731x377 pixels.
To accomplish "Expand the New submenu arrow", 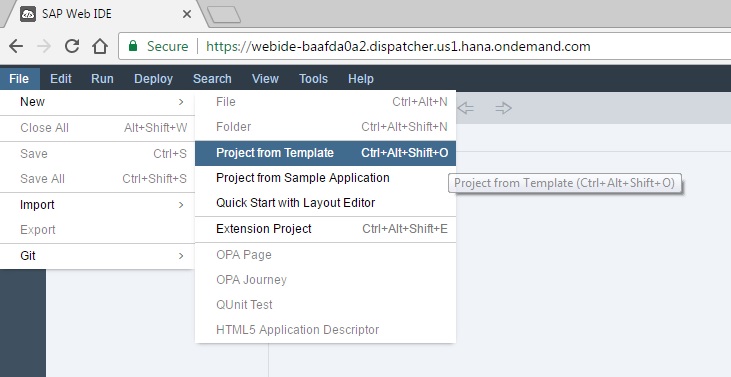I will [181, 102].
